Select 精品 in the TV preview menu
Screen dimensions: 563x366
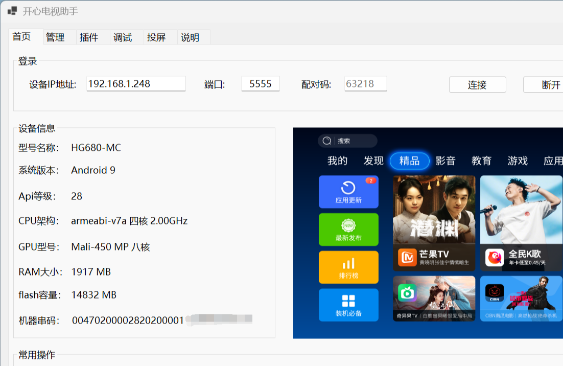click(x=410, y=161)
